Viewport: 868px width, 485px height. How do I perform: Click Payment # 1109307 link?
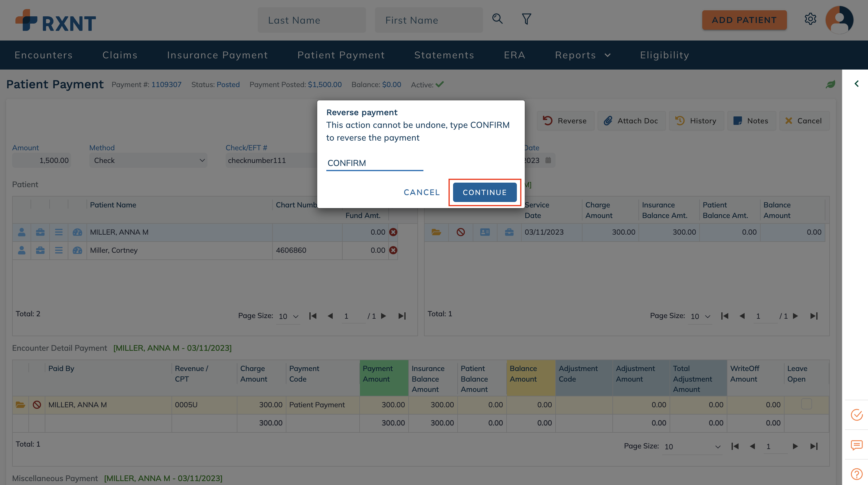pyautogui.click(x=166, y=85)
